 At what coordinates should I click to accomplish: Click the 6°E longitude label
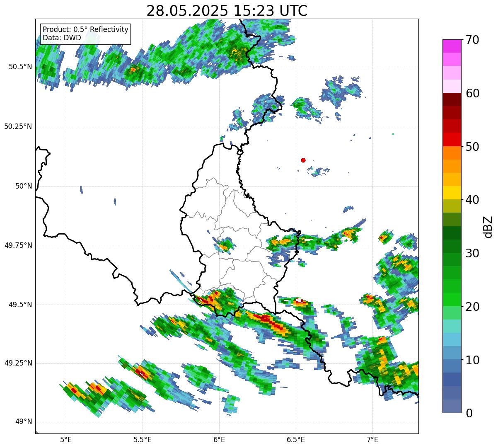tap(219, 439)
